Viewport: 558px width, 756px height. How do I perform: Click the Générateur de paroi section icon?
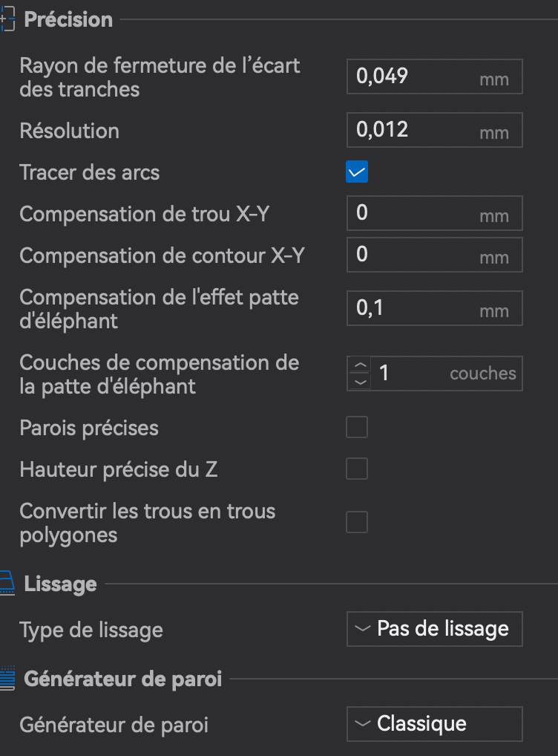coord(7,678)
